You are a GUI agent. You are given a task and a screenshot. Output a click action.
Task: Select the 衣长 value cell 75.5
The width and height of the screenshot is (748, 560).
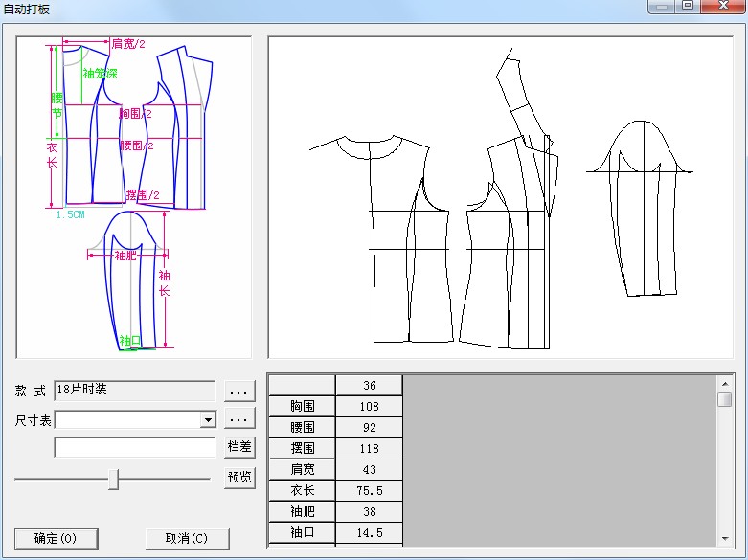[369, 490]
